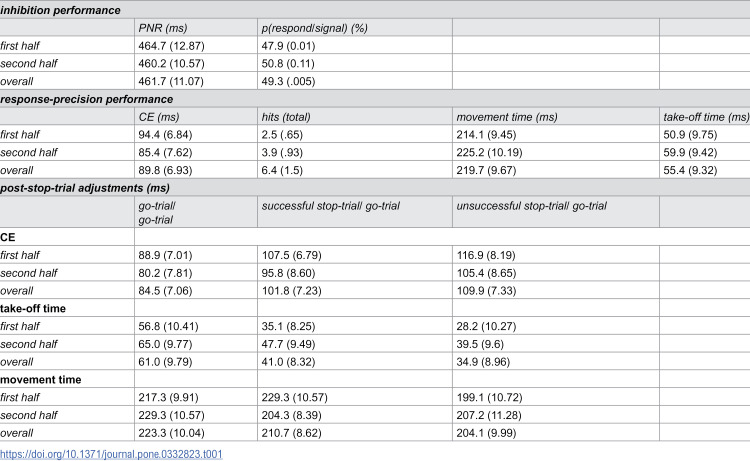Click the cell showing 116.9 (8.19)

click(x=486, y=255)
